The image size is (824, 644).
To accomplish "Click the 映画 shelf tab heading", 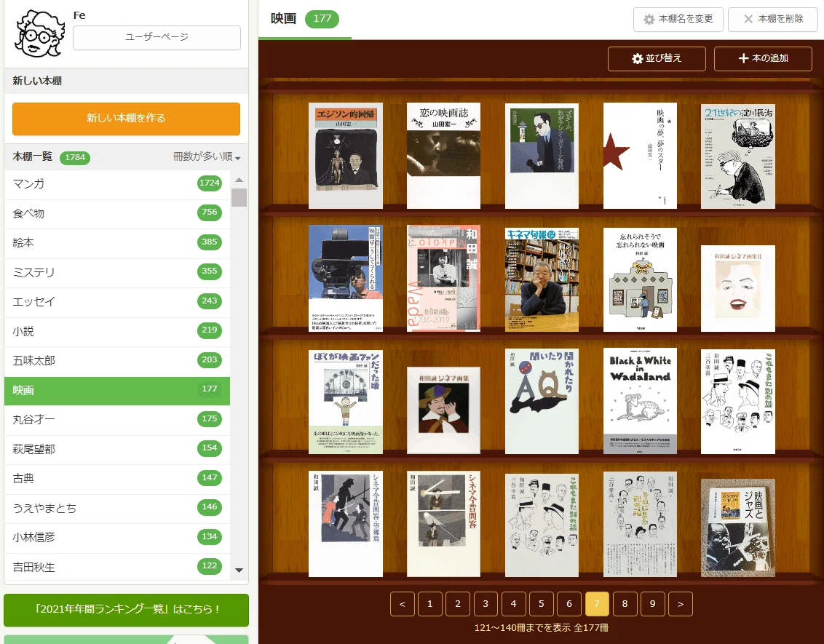I will pyautogui.click(x=305, y=19).
